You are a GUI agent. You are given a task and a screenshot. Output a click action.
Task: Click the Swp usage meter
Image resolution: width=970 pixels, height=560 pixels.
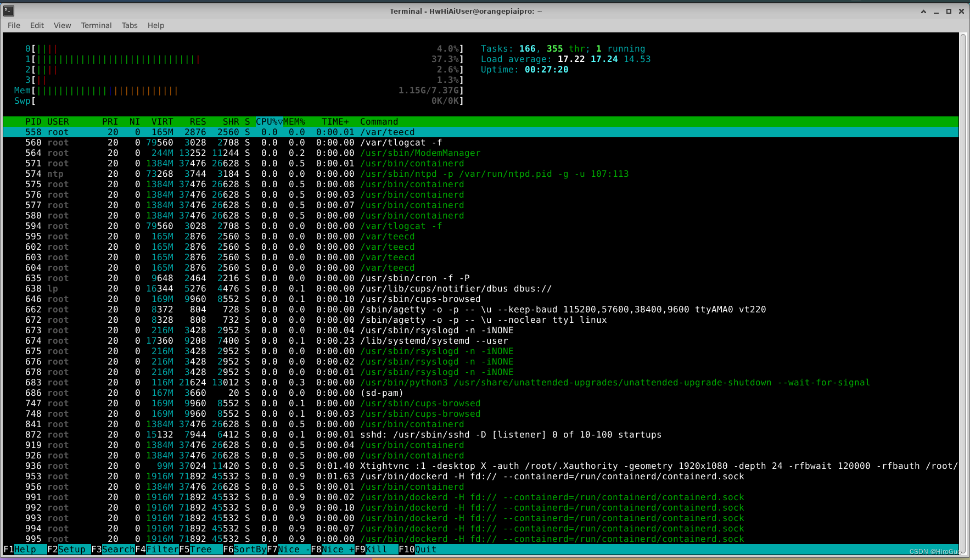(239, 101)
